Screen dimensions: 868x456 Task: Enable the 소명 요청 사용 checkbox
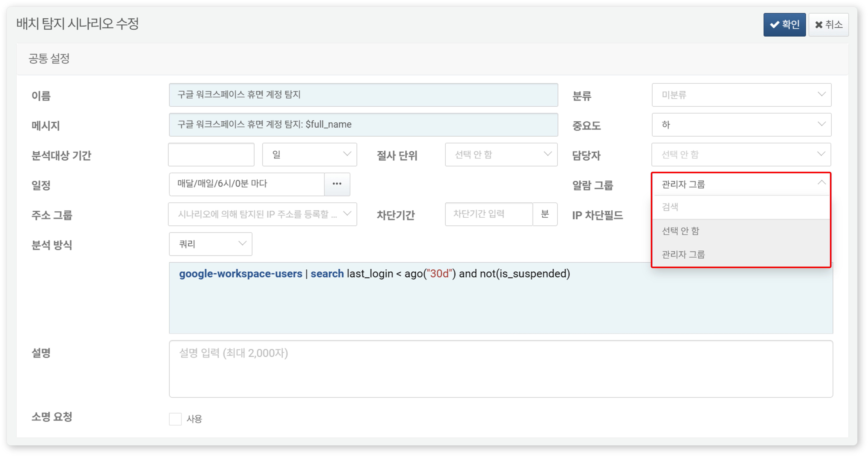point(175,419)
